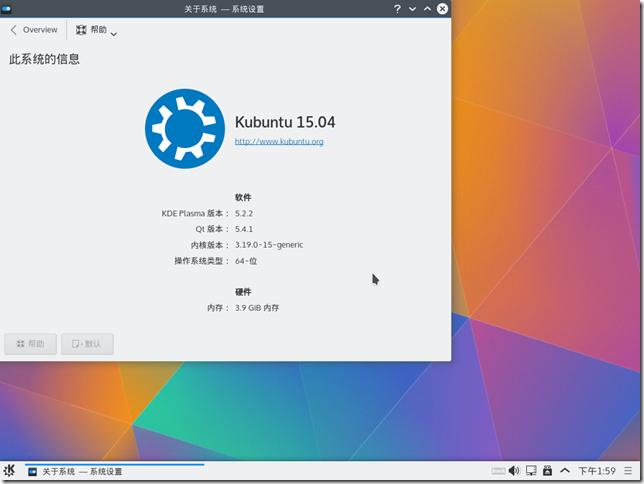Maximize the window with the up-chevron

click(427, 9)
